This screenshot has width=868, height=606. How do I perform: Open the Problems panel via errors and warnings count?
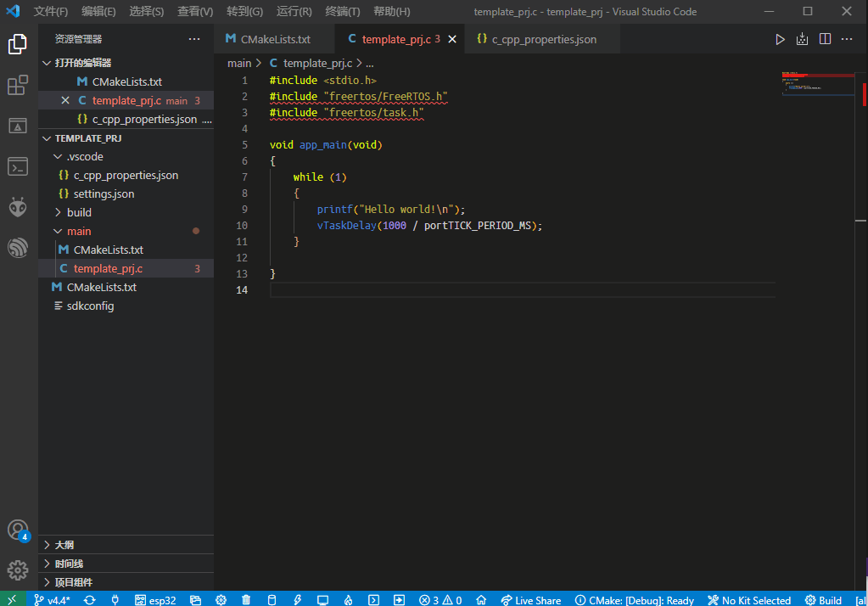click(x=440, y=600)
